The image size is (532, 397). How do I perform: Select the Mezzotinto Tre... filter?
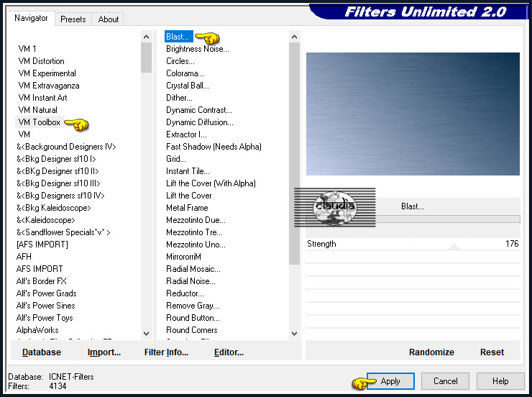point(194,232)
